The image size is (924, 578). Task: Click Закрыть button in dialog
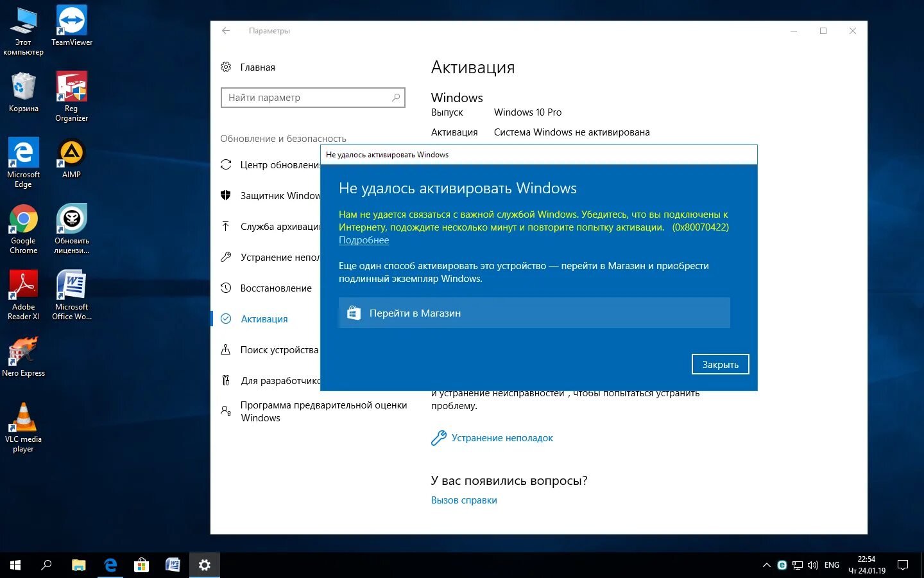(x=720, y=364)
